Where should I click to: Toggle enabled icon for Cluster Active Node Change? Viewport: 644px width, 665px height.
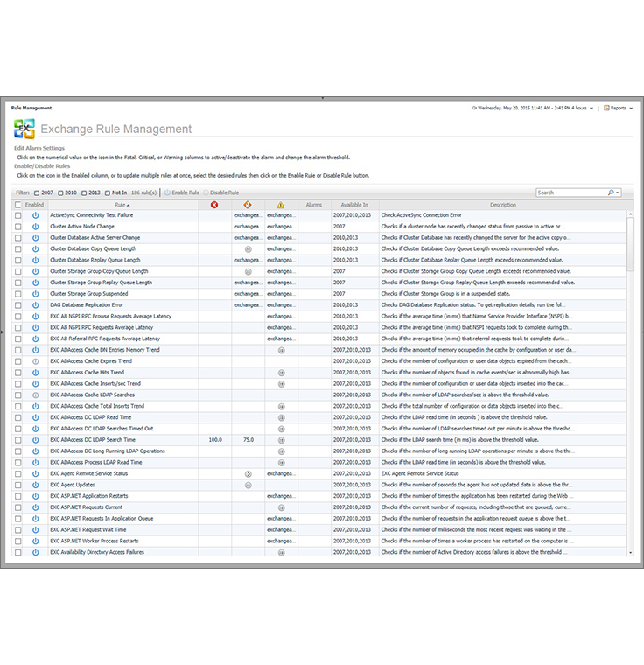[x=36, y=227]
